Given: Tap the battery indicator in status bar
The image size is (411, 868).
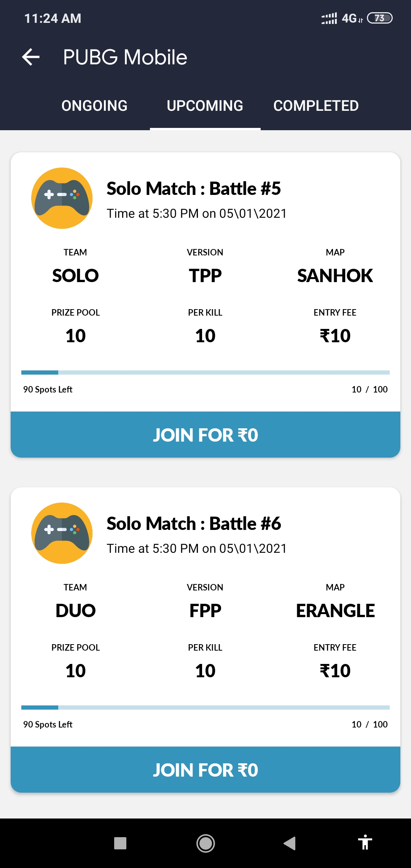Looking at the screenshot, I should 379,18.
